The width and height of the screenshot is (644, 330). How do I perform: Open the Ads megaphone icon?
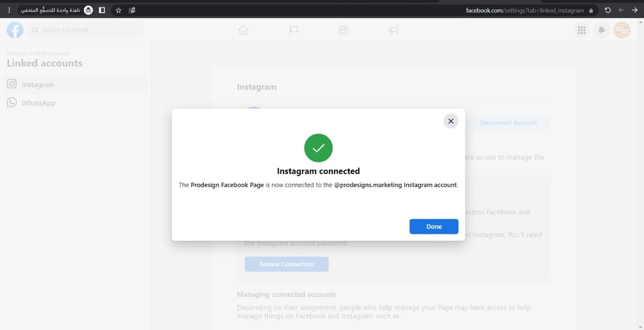(x=394, y=30)
